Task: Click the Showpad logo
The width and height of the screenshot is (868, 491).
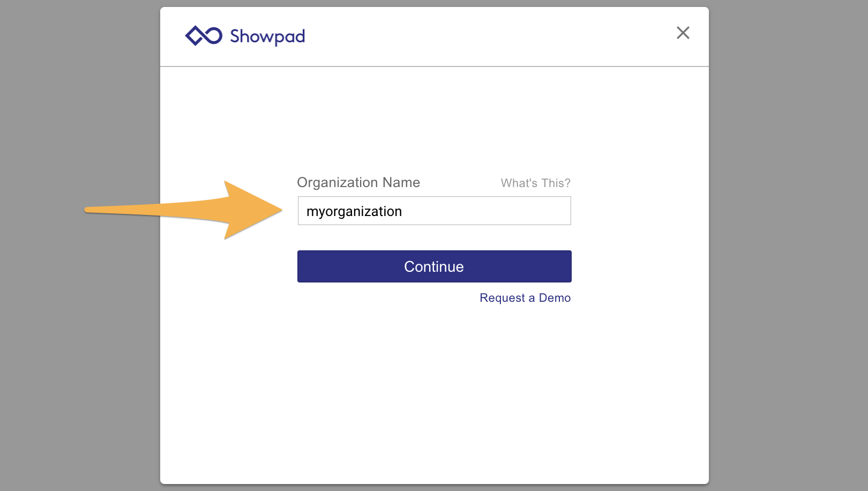Action: pos(245,36)
